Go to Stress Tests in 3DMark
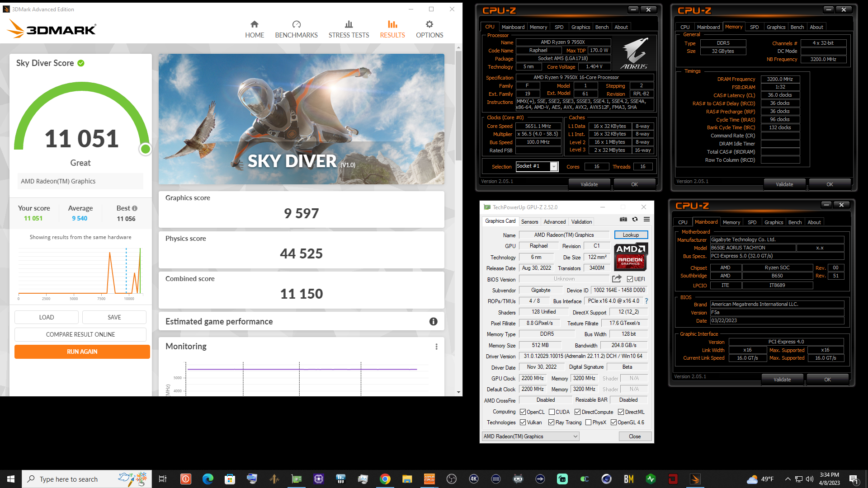 click(349, 29)
